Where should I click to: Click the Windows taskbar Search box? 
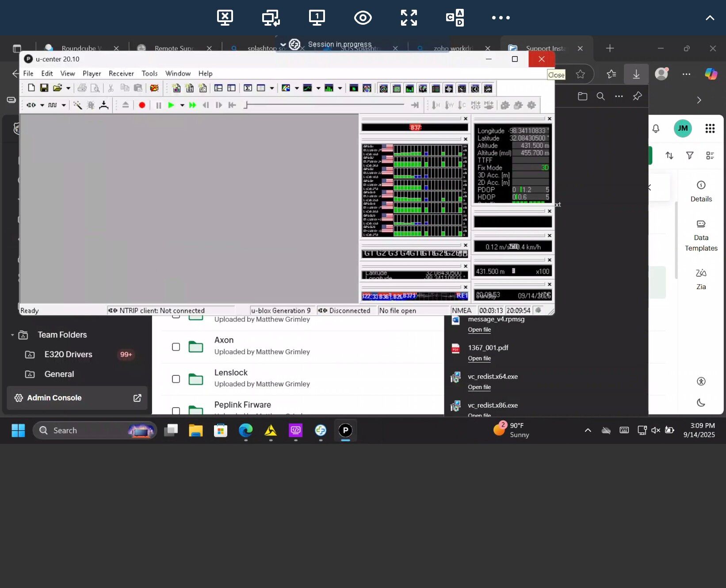pyautogui.click(x=95, y=431)
